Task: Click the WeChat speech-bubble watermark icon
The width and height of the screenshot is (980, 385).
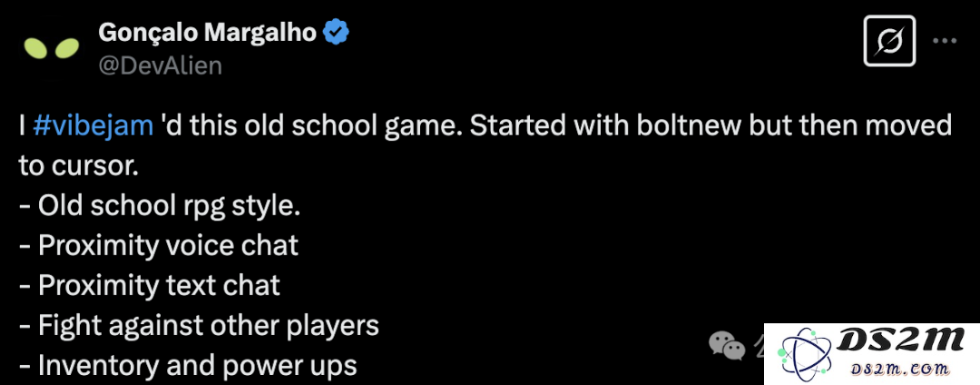Action: tap(726, 346)
